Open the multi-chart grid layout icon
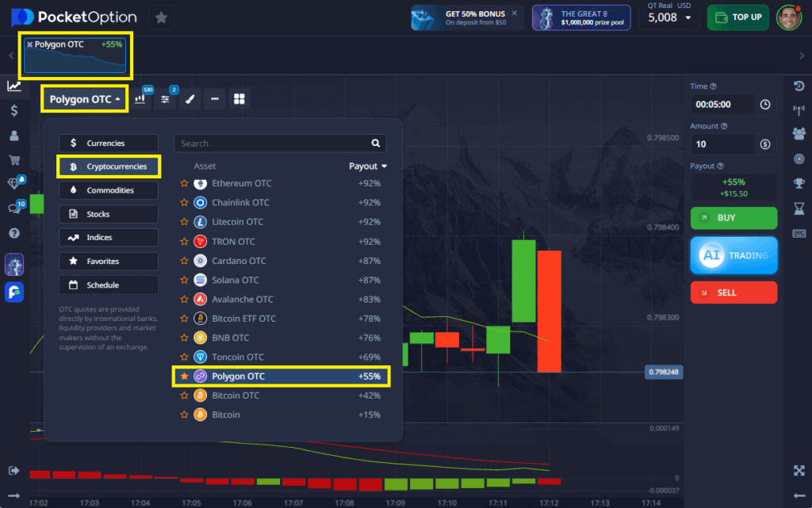The width and height of the screenshot is (812, 508). click(x=240, y=98)
